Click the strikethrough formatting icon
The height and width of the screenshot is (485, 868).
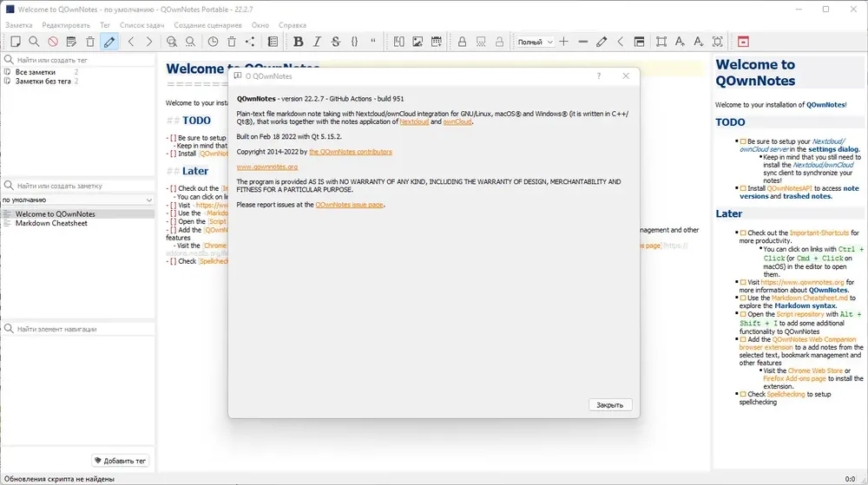click(336, 42)
